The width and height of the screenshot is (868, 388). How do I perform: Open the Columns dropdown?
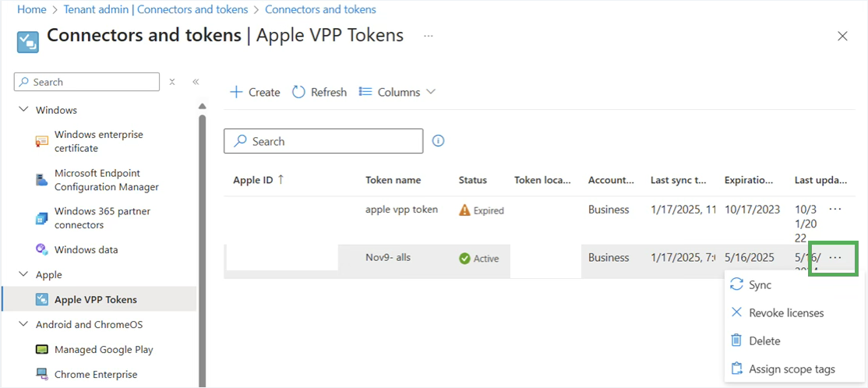397,92
